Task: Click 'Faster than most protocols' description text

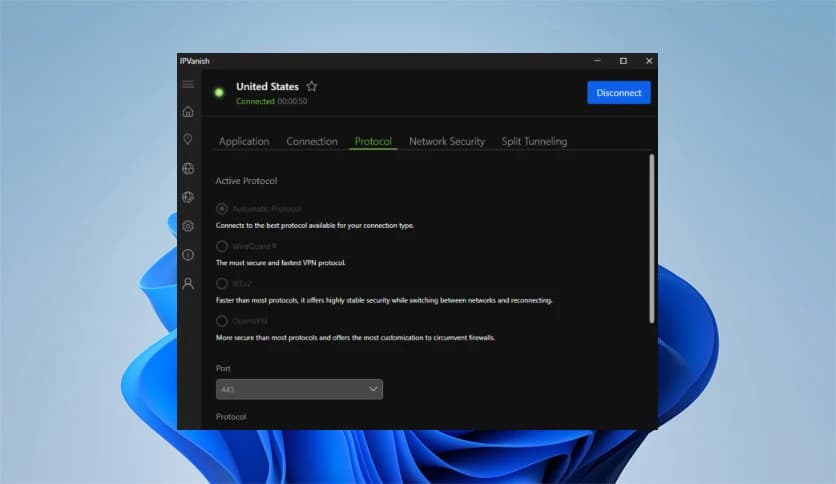Action: (x=384, y=300)
